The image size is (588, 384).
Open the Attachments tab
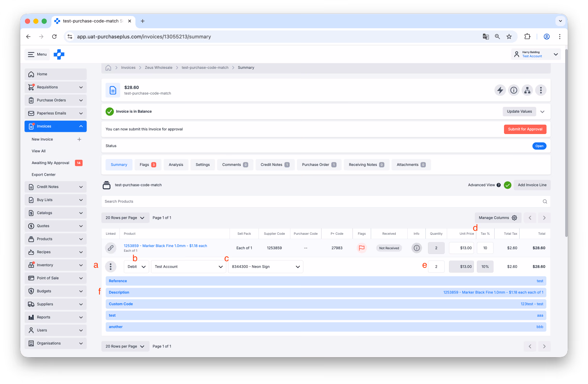pyautogui.click(x=411, y=165)
